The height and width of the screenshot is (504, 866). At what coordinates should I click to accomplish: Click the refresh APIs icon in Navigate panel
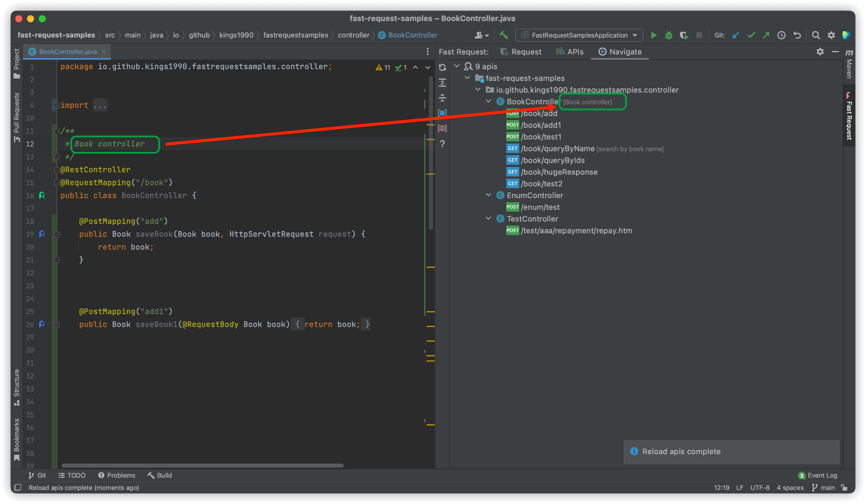(x=443, y=67)
